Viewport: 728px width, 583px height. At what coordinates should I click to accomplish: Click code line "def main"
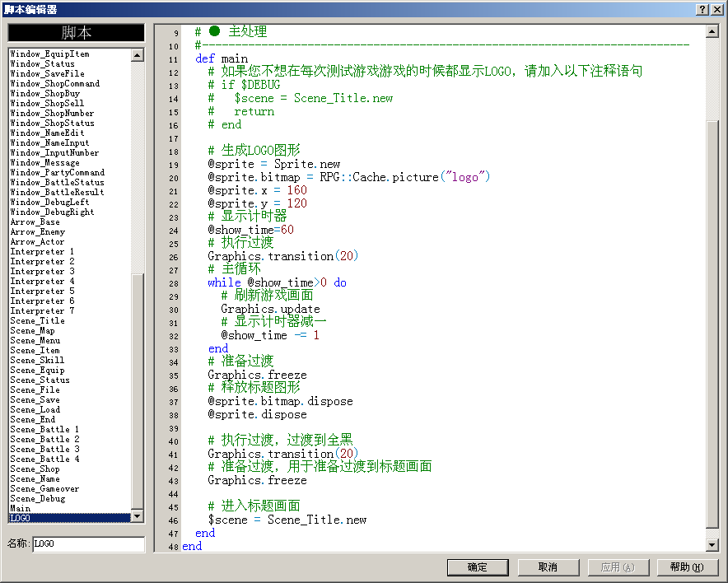pos(222,59)
